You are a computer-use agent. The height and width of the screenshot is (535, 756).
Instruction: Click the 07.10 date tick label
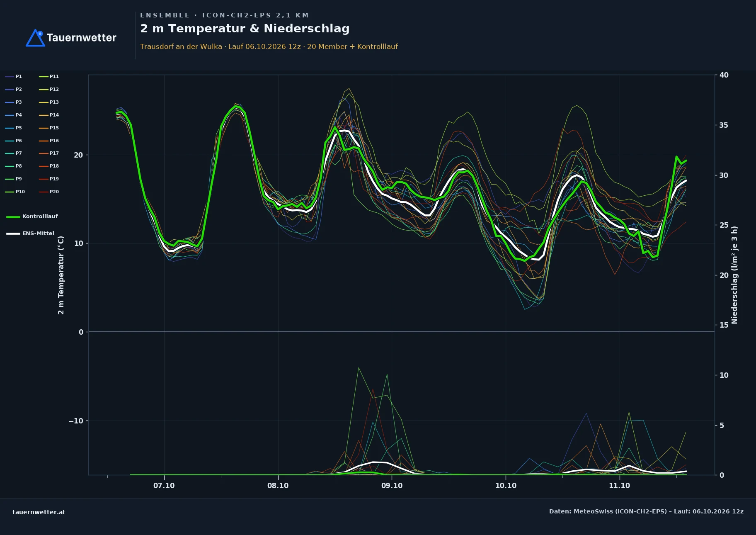click(164, 486)
